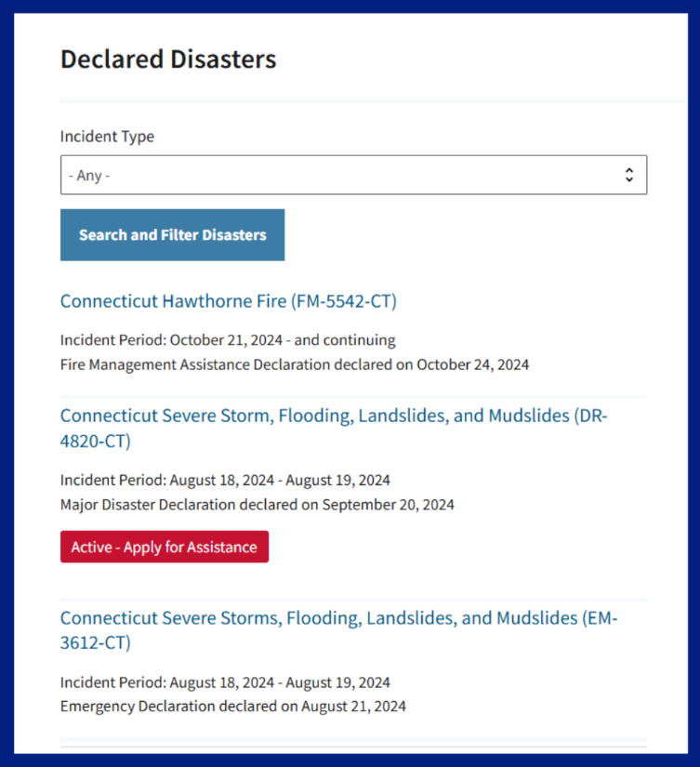
Task: Click the Declared Disasters heading
Action: click(x=168, y=60)
